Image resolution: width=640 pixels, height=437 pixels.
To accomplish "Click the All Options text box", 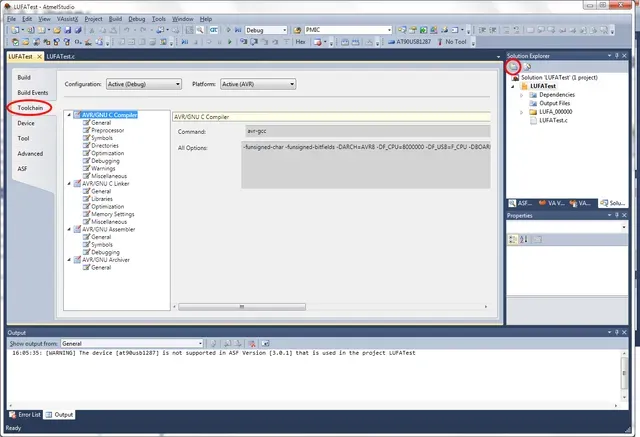I will point(366,165).
